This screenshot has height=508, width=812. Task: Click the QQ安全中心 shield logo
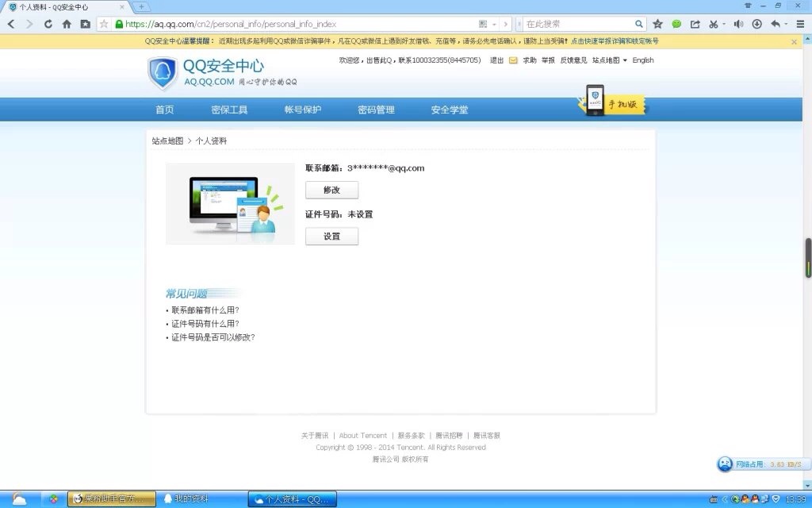pyautogui.click(x=163, y=73)
